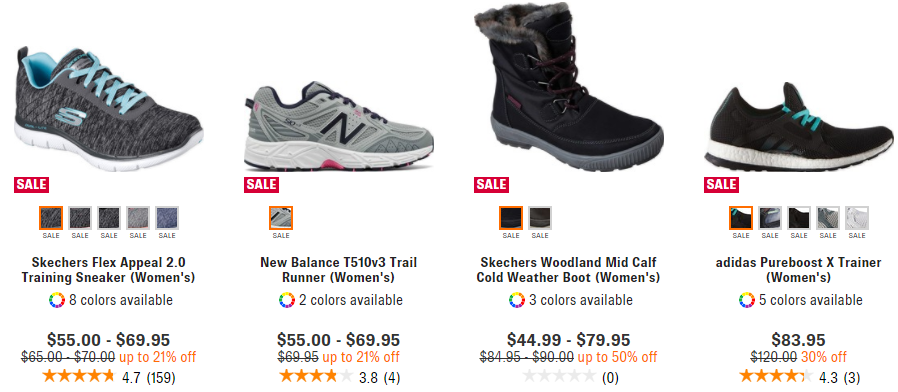Select the blue swatch for Skechers Flex Appeal
The image size is (898, 392).
(x=167, y=218)
